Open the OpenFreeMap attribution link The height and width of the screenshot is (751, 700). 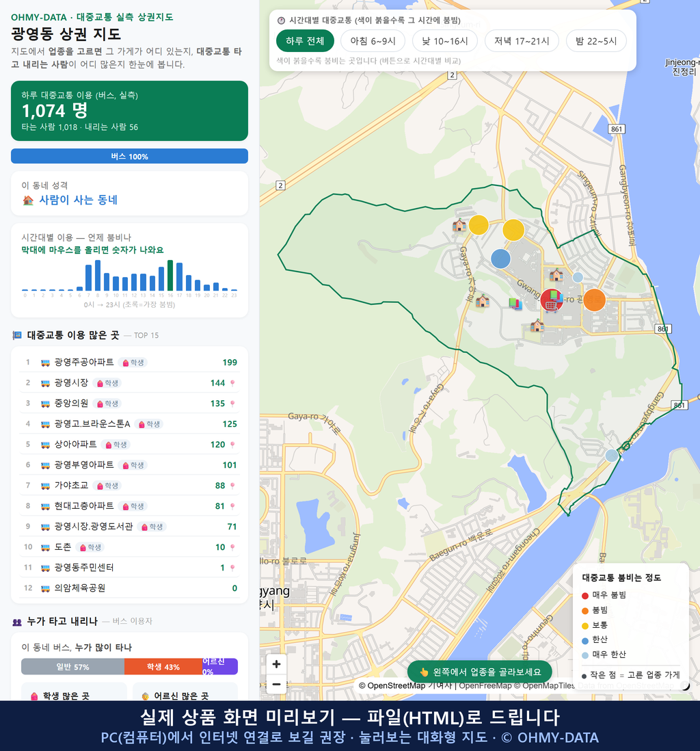pos(485,686)
